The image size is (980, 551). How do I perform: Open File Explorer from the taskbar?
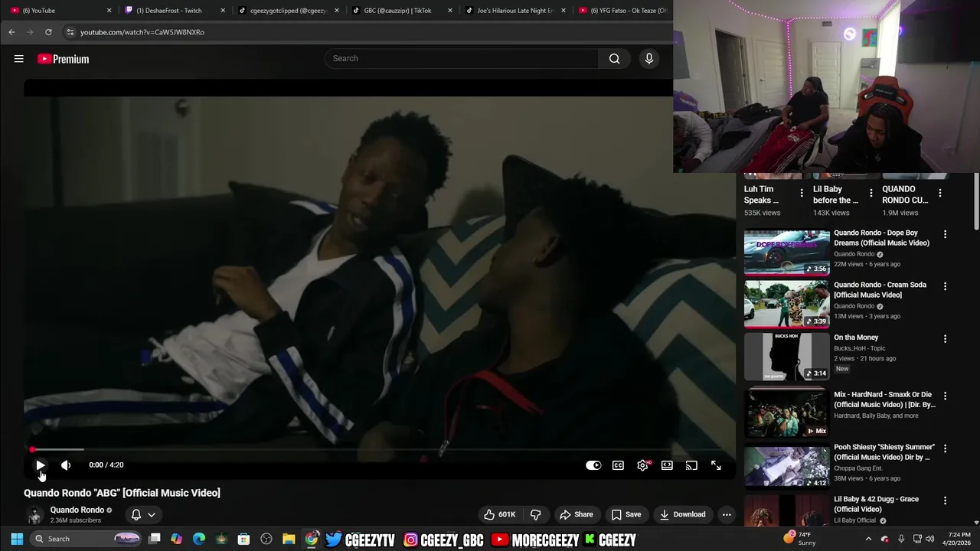[289, 539]
